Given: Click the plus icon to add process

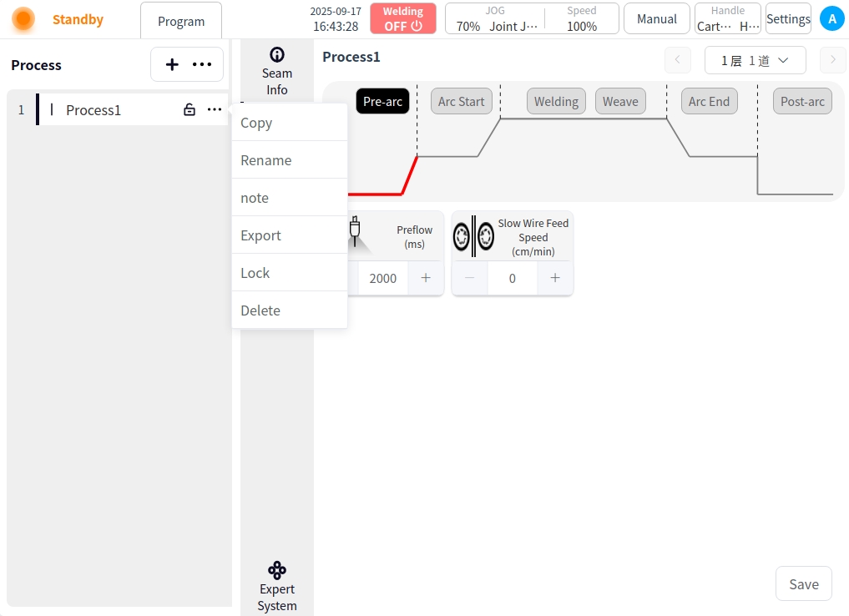Looking at the screenshot, I should tap(172, 64).
